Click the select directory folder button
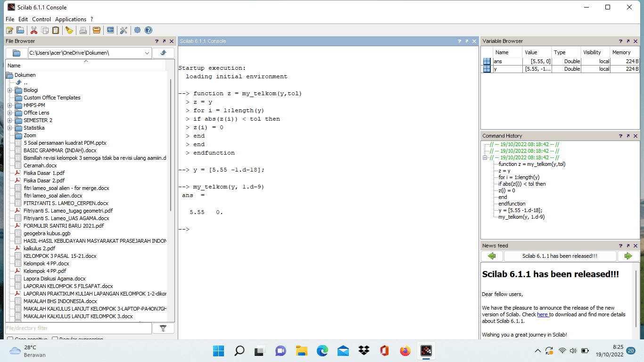 coord(17,53)
